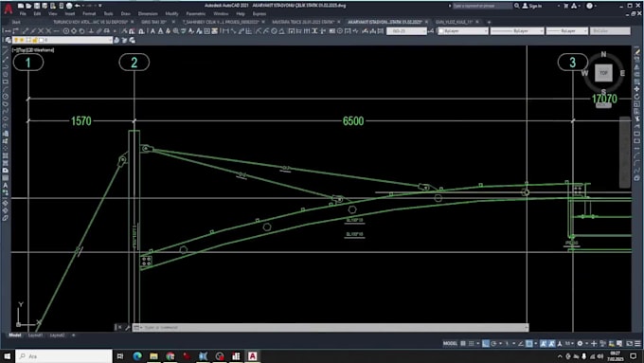The height and width of the screenshot is (363, 644).
Task: Open the ByLayer linetype dropdown
Action: point(517,31)
